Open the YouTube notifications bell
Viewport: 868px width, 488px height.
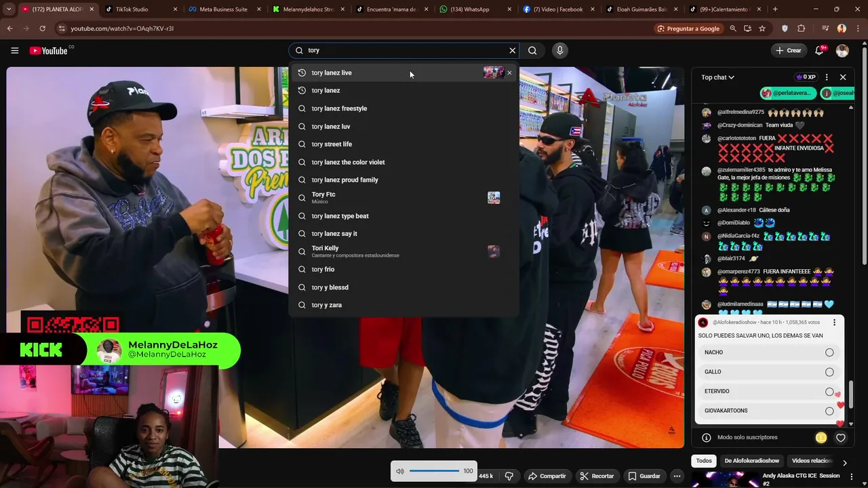[819, 50]
